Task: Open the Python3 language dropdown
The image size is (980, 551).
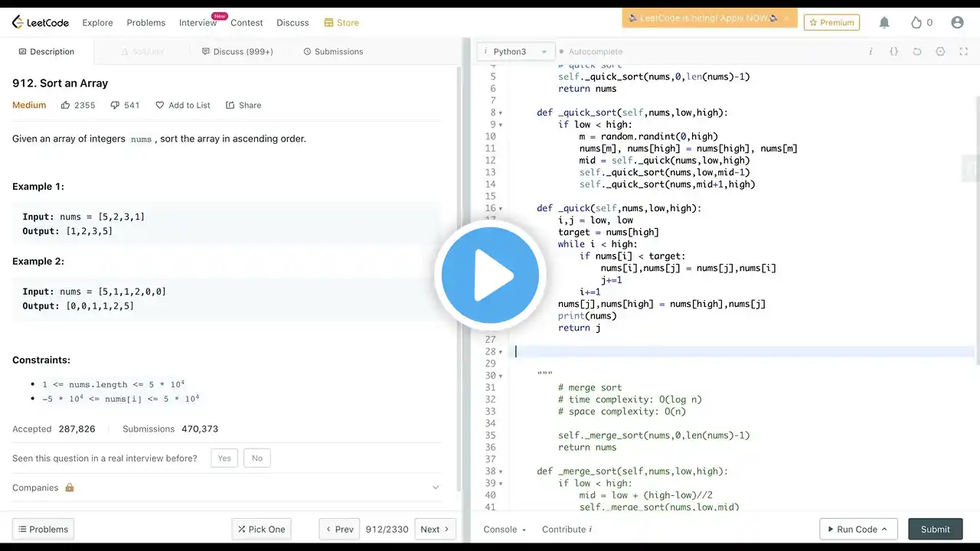Action: tap(514, 51)
